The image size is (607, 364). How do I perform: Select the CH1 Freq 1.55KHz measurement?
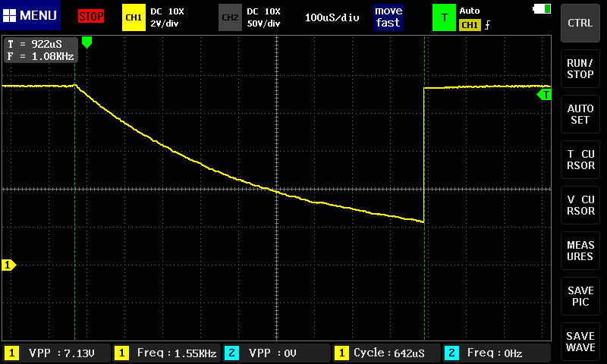(167, 353)
